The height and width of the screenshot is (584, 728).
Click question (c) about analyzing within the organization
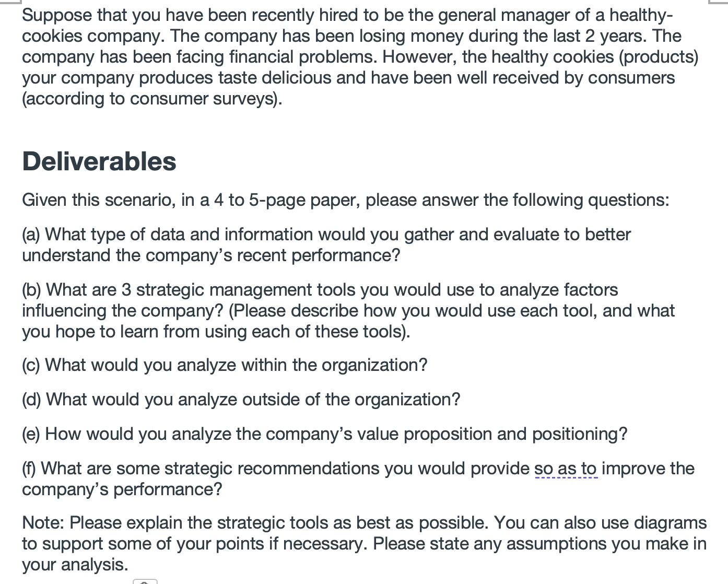pyautogui.click(x=225, y=365)
